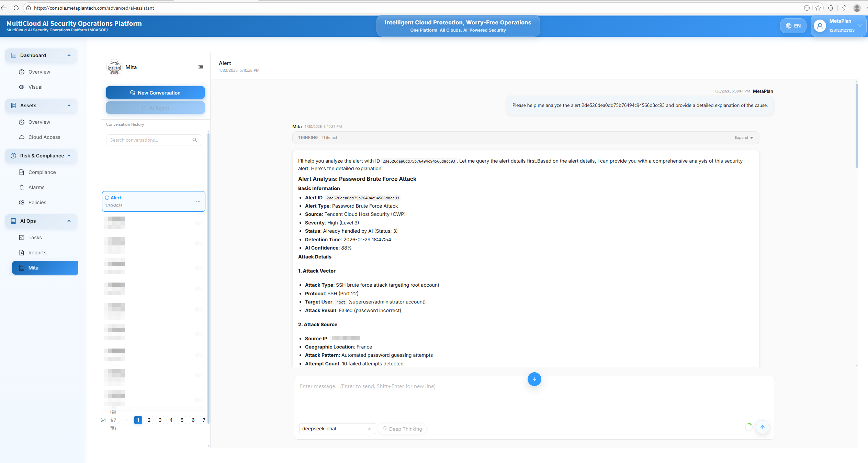The image size is (868, 463).
Task: Open Tasks using the checkmark icon
Action: click(22, 237)
